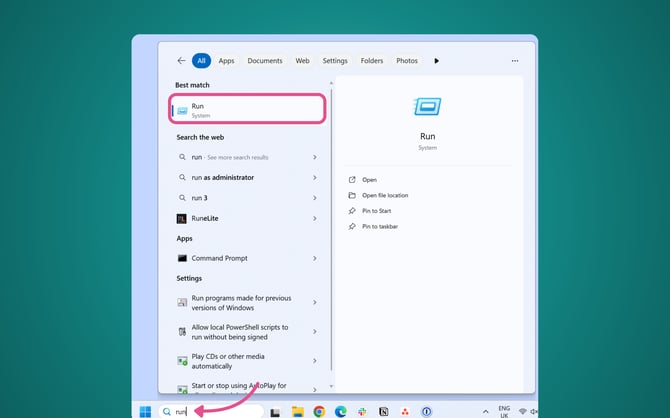Expand 'run as administrator' web result arrow

pos(315,177)
